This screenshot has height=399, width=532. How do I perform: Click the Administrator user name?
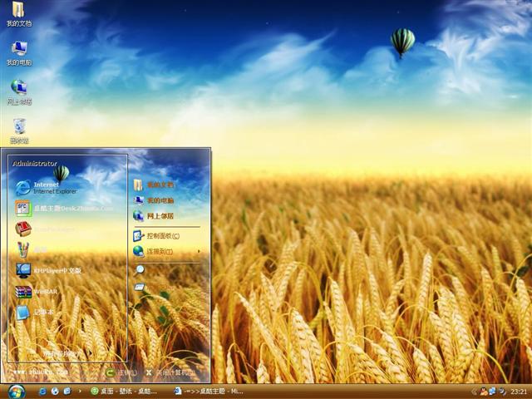35,164
